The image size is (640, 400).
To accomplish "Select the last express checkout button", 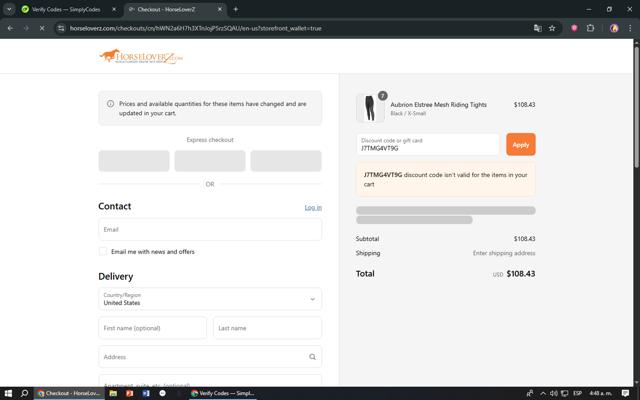I will [x=286, y=161].
